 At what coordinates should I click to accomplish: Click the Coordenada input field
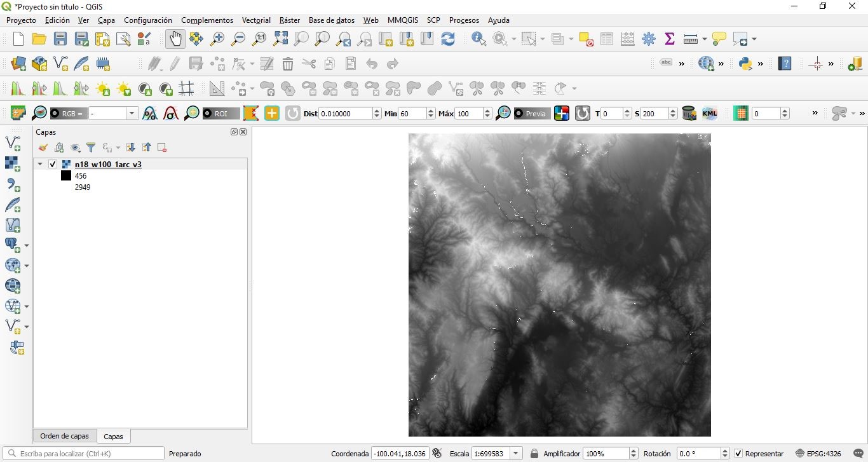(399, 454)
